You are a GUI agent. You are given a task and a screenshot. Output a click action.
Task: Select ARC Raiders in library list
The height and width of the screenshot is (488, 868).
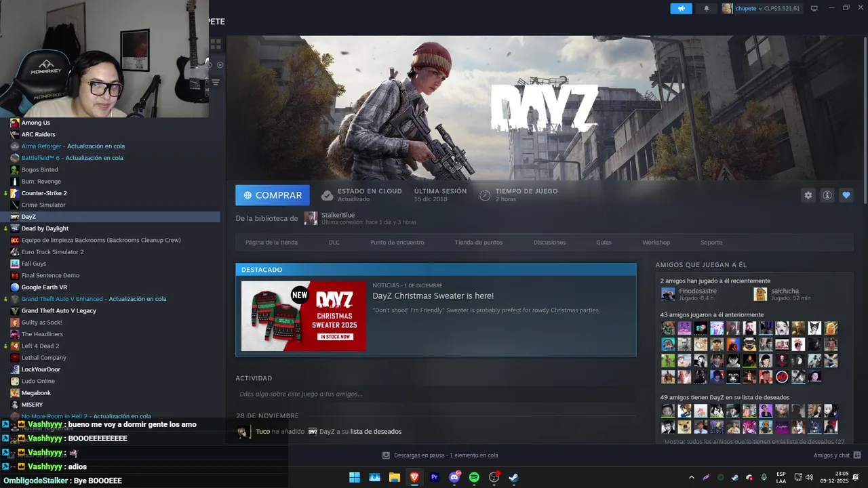tap(38, 134)
